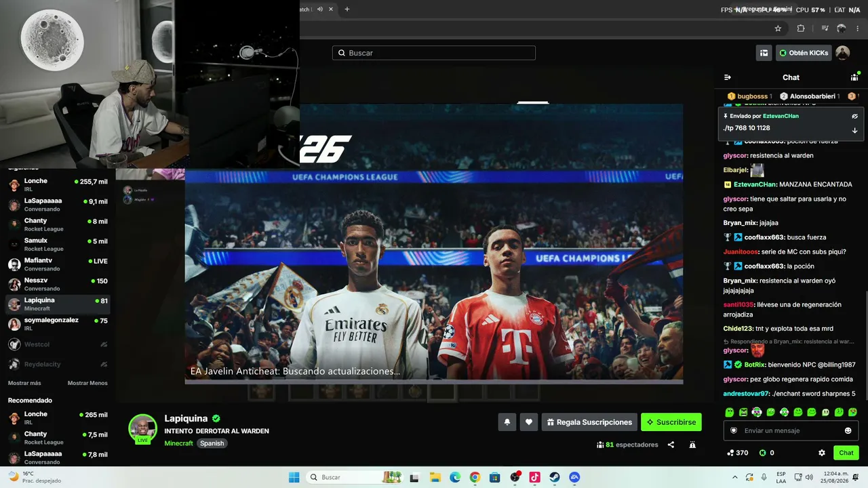Screen dimensions: 868x488
Task: Hide the pinned message by EztevanCHan
Action: (854, 116)
